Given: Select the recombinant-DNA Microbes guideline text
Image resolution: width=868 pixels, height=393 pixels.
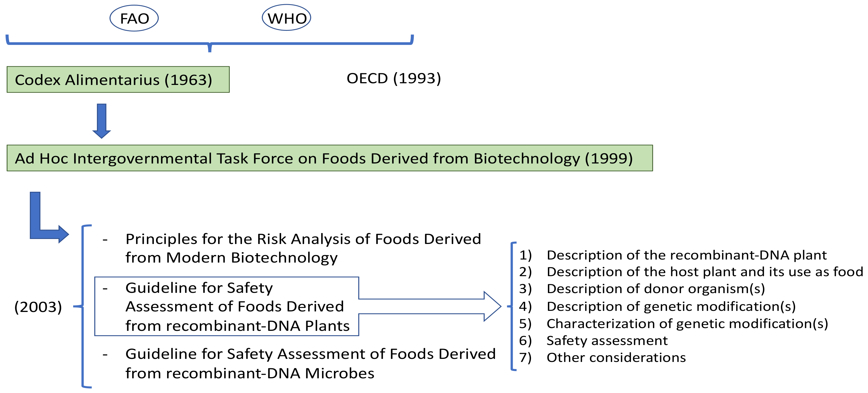Looking at the screenshot, I should (x=310, y=364).
